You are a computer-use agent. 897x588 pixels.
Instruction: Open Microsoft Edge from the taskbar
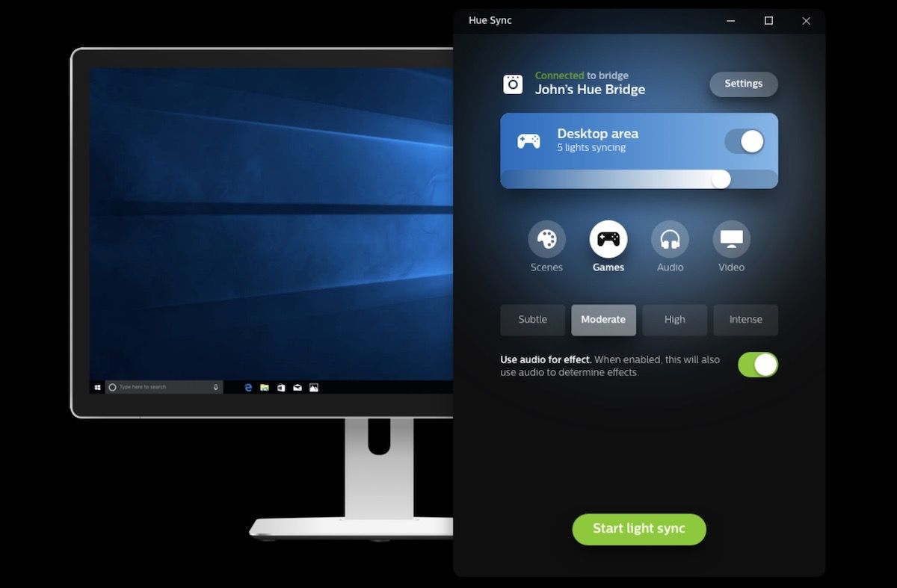[248, 388]
